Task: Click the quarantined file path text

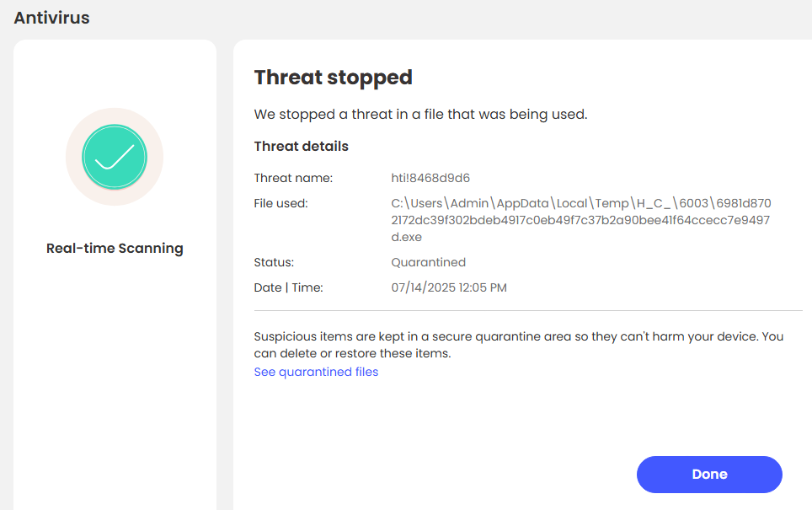Action: [580, 220]
